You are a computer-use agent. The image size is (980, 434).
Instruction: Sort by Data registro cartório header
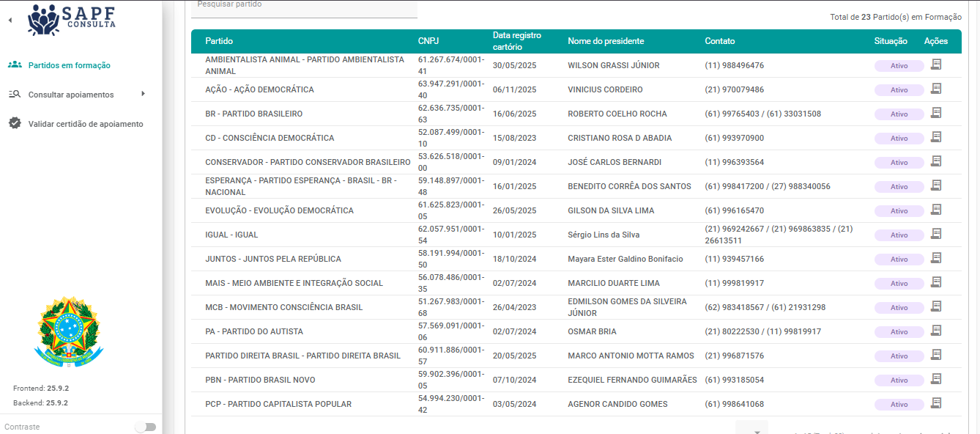tap(516, 41)
